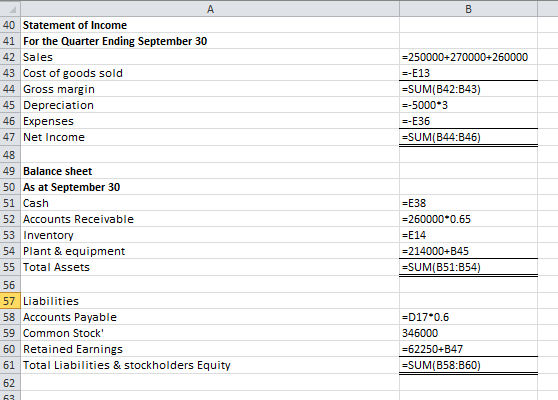
Task: Select the =-E36 formula cell
Action: pyautogui.click(x=468, y=121)
